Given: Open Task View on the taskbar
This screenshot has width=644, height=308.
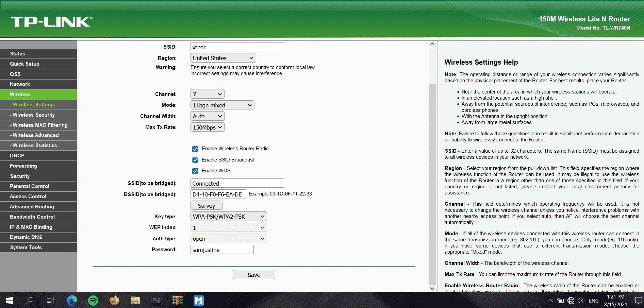Looking at the screenshot, I should [x=50, y=300].
